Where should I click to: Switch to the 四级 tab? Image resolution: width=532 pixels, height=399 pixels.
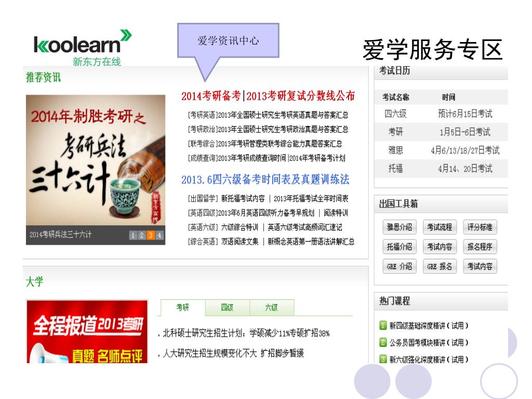pos(228,308)
